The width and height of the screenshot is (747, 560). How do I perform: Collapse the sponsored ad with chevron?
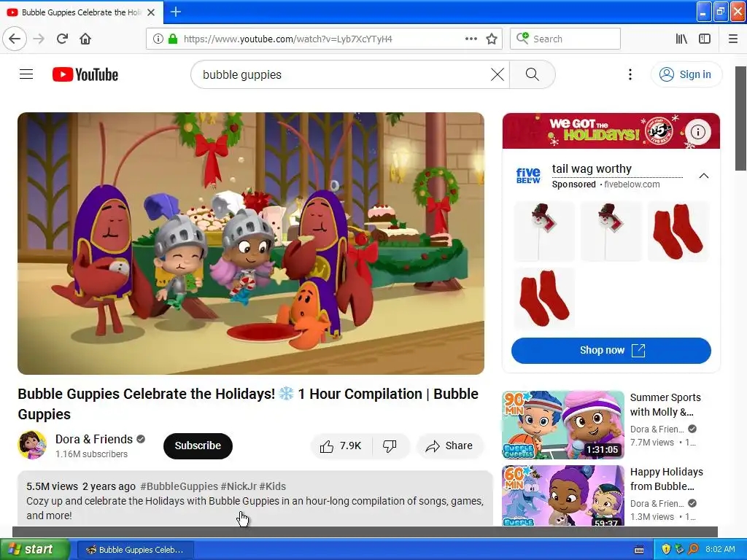703,176
